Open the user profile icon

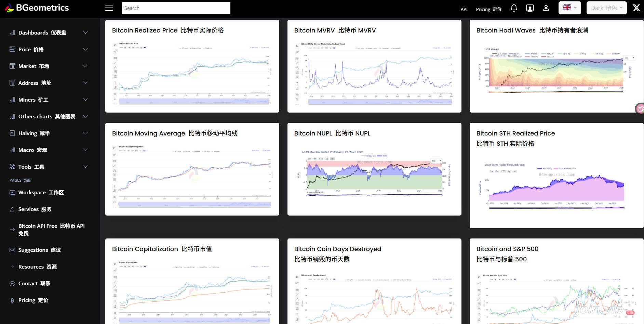pos(546,8)
